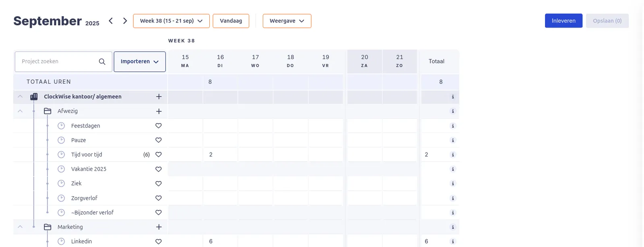644x247 pixels.
Task: Select the Vakantie 2025 row label
Action: tap(89, 169)
